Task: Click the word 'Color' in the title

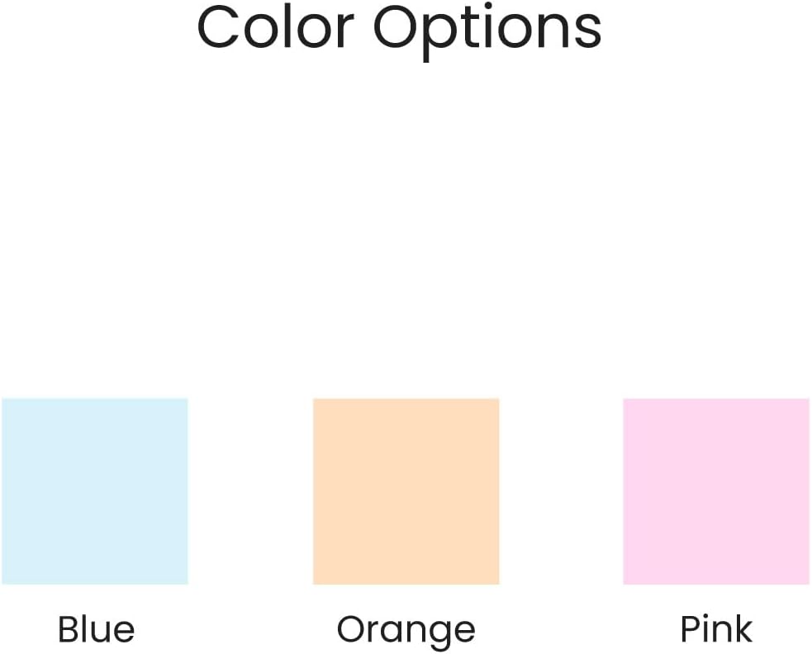Action: pos(277,27)
